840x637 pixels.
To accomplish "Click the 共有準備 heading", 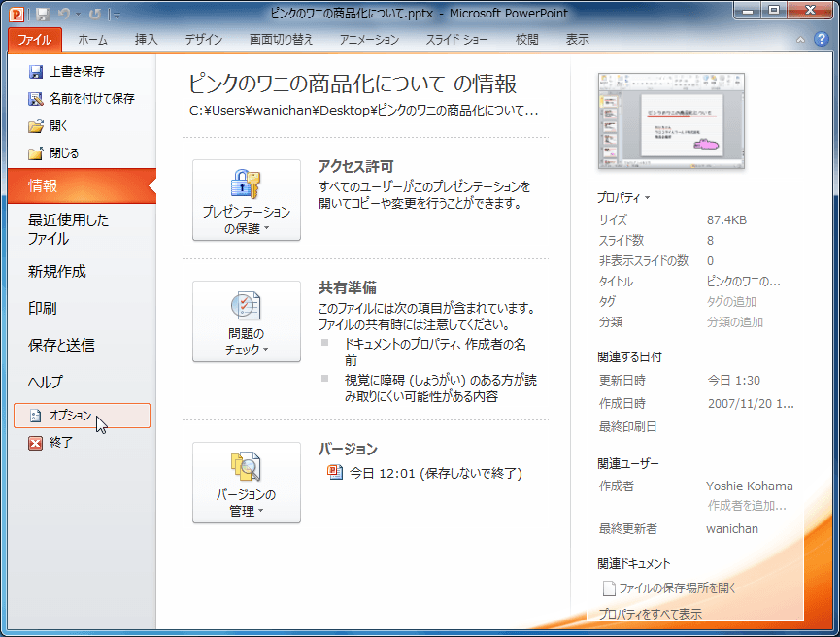I will [x=347, y=287].
